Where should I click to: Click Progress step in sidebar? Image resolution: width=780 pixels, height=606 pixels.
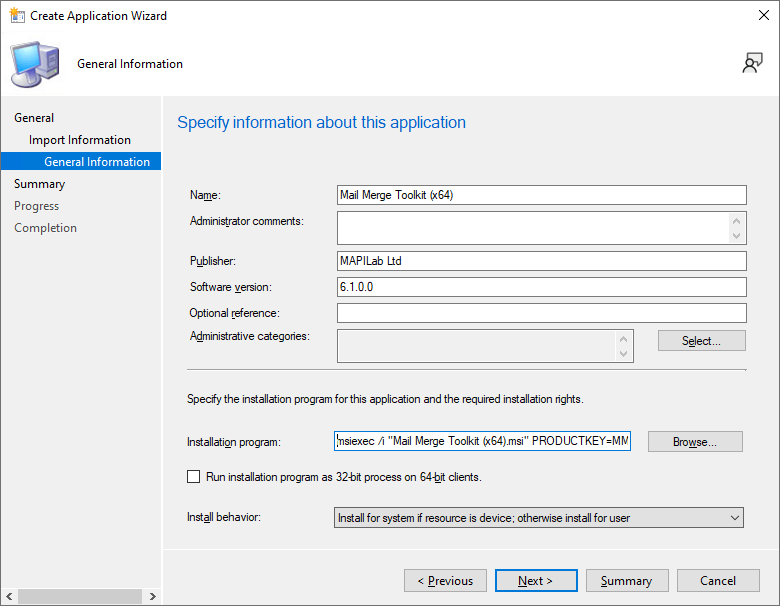pyautogui.click(x=36, y=205)
